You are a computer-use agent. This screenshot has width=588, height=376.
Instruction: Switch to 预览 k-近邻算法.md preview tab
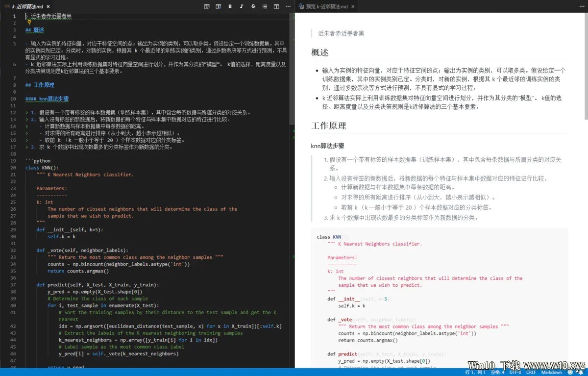pyautogui.click(x=326, y=6)
